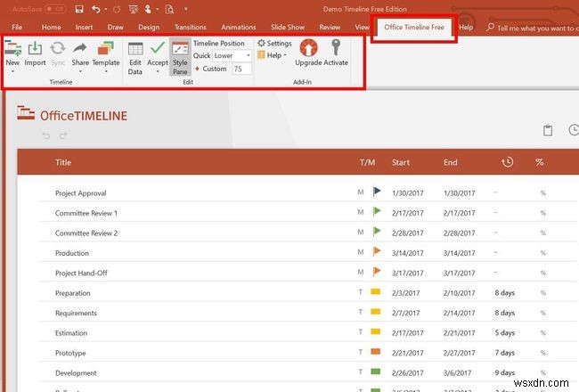Click the orange flag for Project Hand-Off
The image size is (579, 392).
pos(377,272)
